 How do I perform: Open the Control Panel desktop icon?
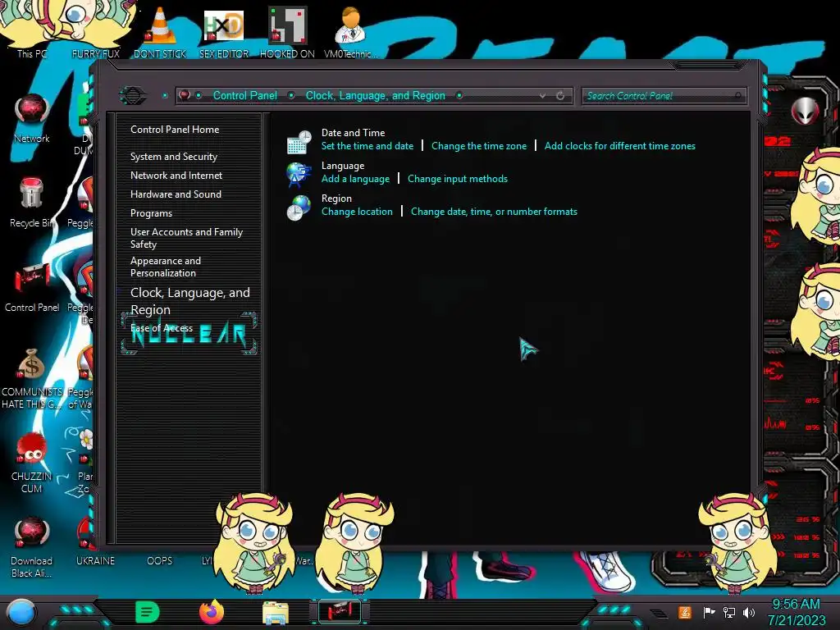coord(32,279)
